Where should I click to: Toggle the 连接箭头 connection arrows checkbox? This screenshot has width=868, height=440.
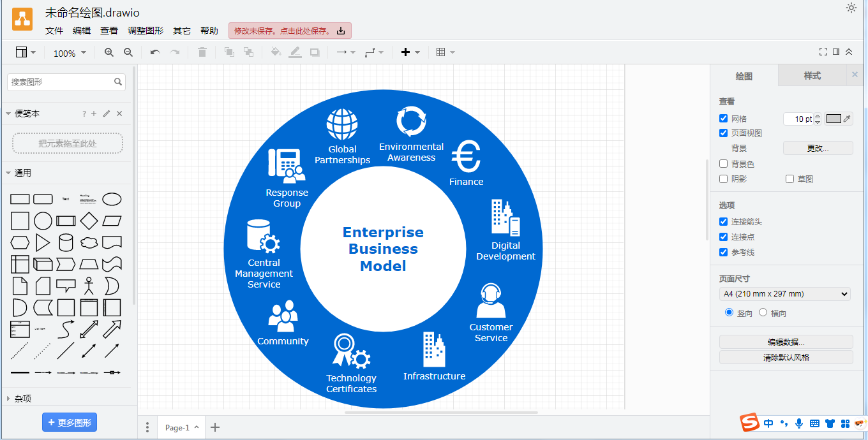coord(723,222)
